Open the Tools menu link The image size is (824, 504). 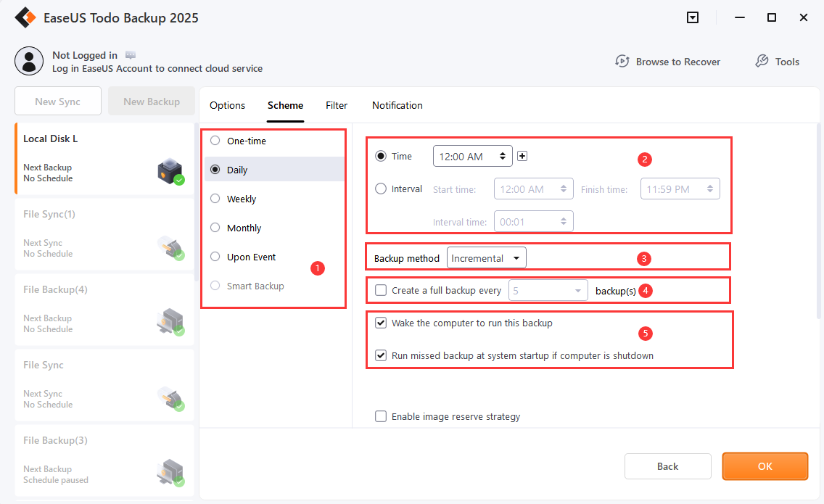[x=787, y=62]
